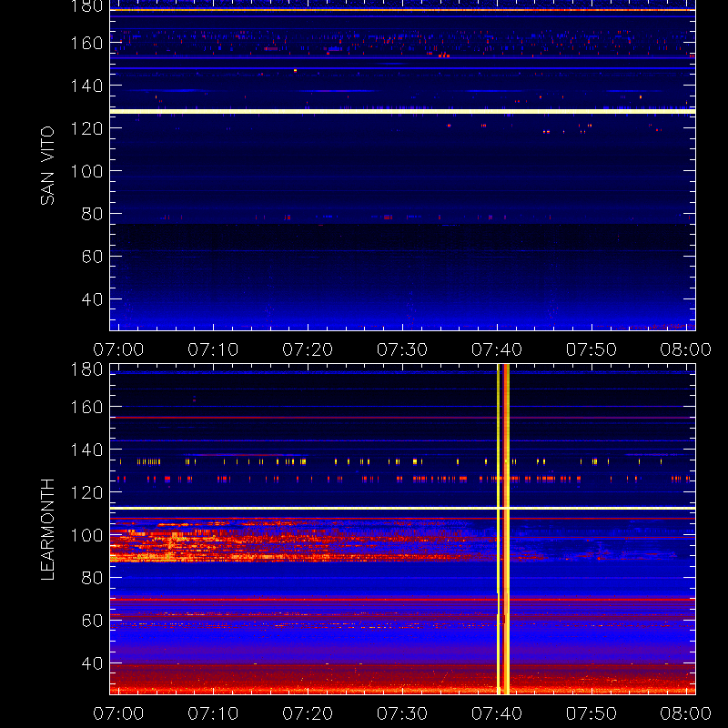
Task: Pick the 40 frequency tick label on San Vito axis
Action: tap(92, 299)
